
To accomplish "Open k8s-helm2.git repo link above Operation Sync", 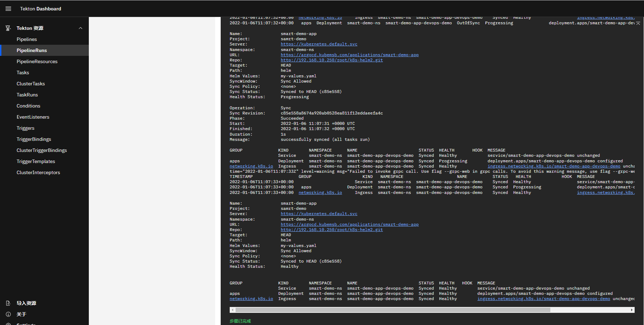I will (x=332, y=60).
